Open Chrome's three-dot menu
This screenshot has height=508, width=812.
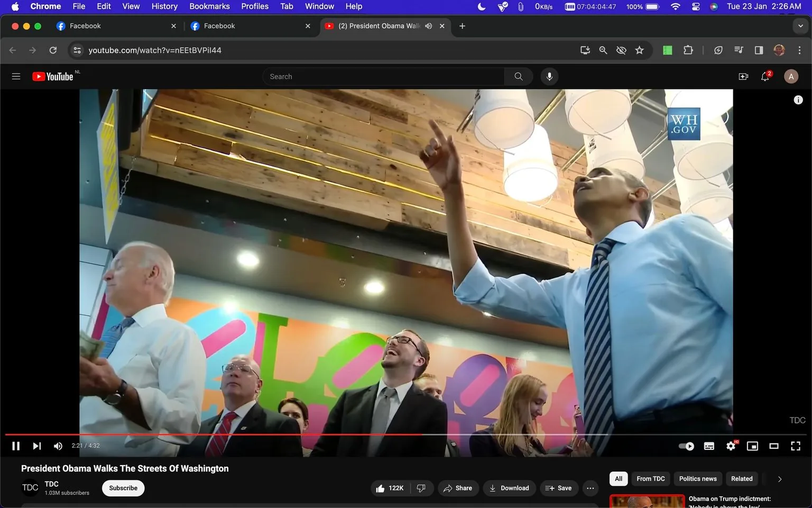[x=800, y=50]
